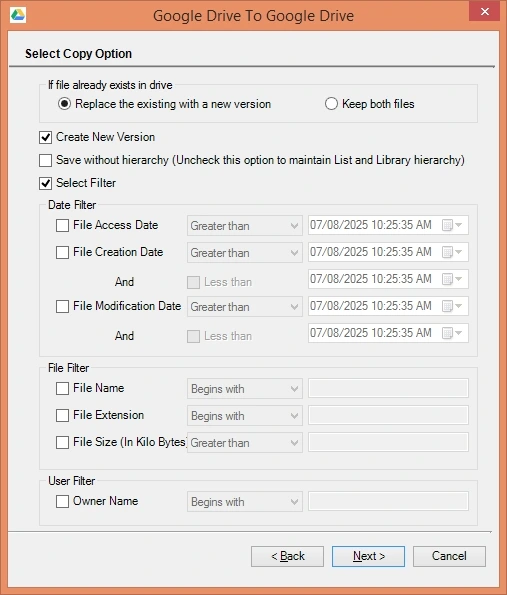Click the Next > button
Viewport: 507px width, 595px height.
368,556
